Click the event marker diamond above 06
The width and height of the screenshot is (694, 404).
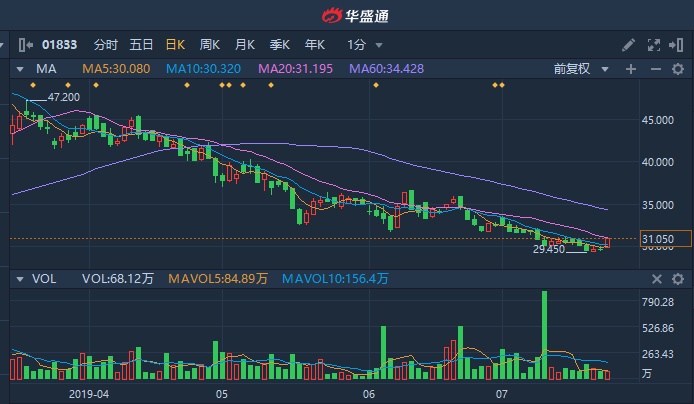pos(376,85)
